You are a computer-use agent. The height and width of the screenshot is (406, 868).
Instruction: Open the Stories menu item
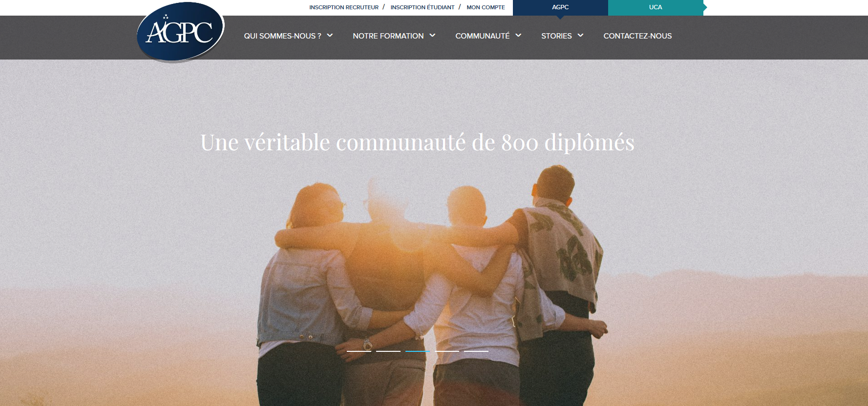(x=556, y=36)
